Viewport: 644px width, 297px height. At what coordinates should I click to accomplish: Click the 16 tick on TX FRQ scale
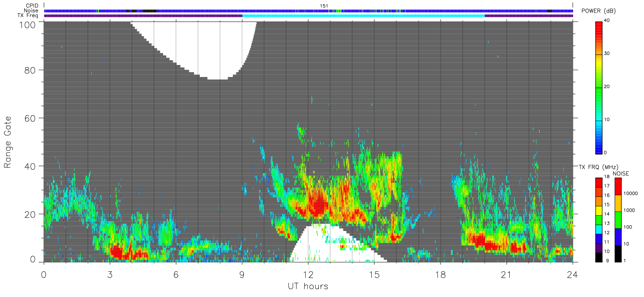[608, 195]
